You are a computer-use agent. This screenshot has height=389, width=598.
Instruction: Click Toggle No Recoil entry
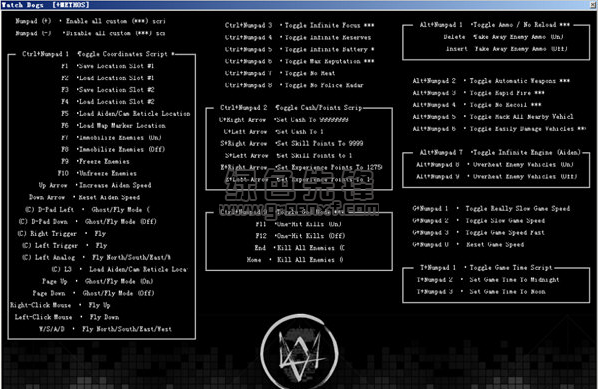click(x=477, y=105)
